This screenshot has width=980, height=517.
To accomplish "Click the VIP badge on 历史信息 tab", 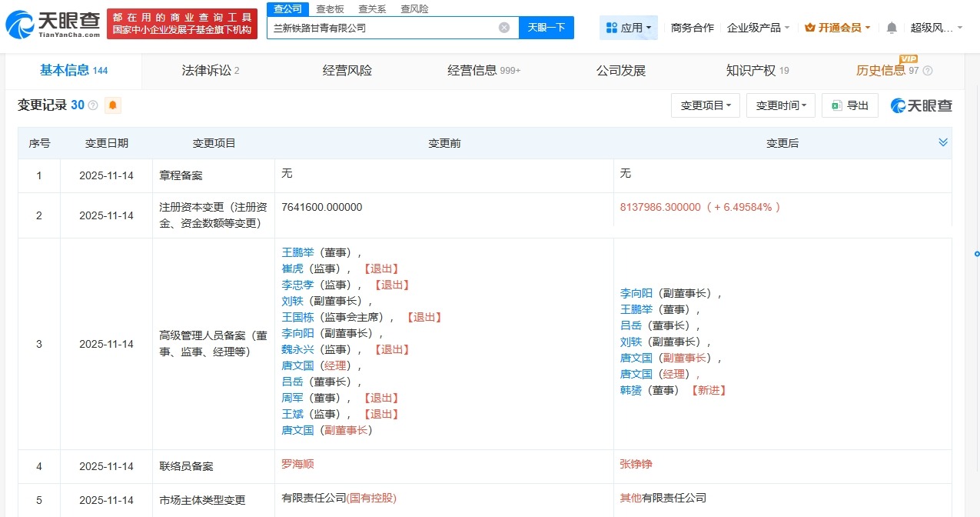I will (909, 60).
